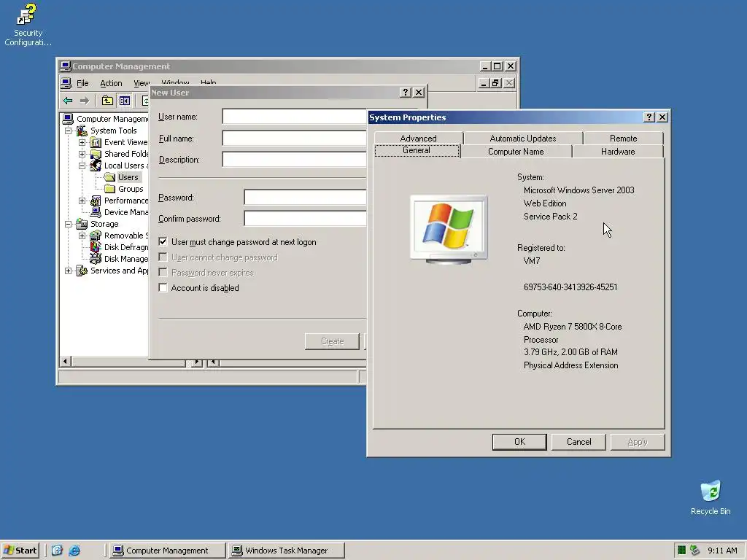Click Cancel in System Properties
Image resolution: width=747 pixels, height=560 pixels.
pos(578,442)
